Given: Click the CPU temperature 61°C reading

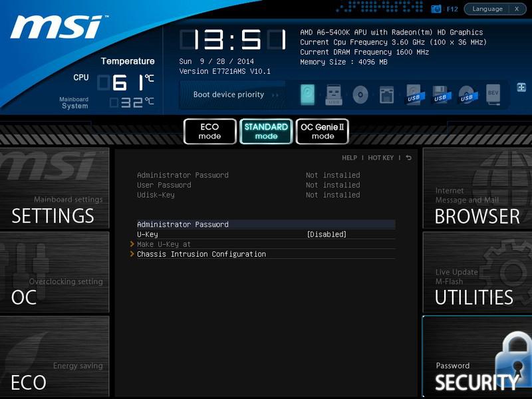Looking at the screenshot, I should tap(126, 82).
